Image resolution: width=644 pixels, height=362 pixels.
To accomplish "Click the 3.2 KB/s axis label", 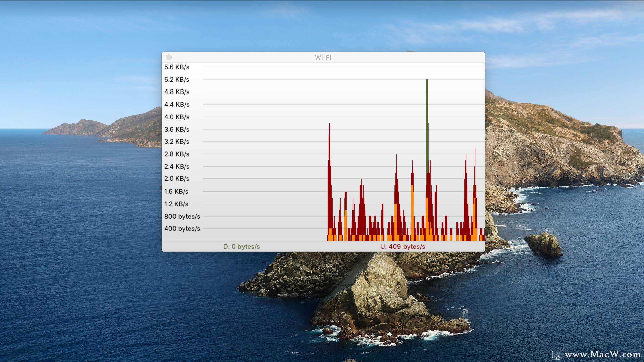I will coord(177,142).
